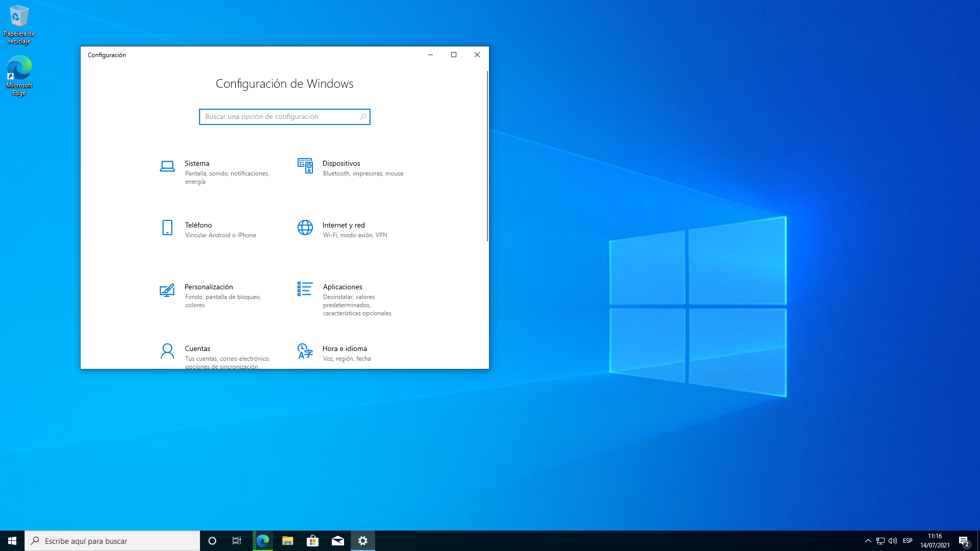Viewport: 980px width, 551px height.
Task: Open Cuentas person icon
Action: pos(167,351)
